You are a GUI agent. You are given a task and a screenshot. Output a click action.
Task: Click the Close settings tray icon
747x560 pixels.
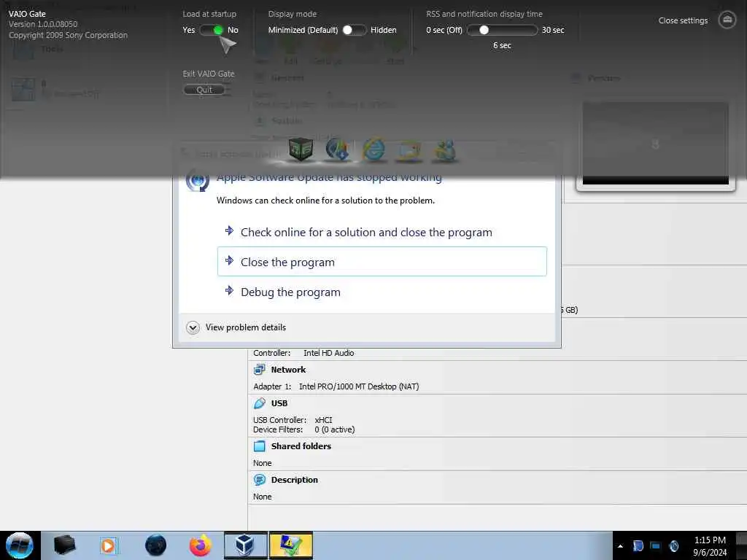[727, 20]
